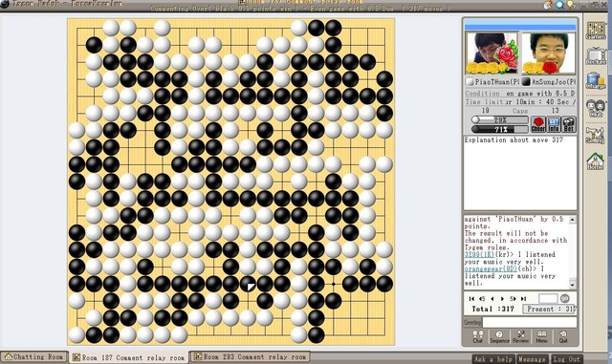This screenshot has height=364, width=612.
Task: Jump to the first move
Action: [471, 298]
